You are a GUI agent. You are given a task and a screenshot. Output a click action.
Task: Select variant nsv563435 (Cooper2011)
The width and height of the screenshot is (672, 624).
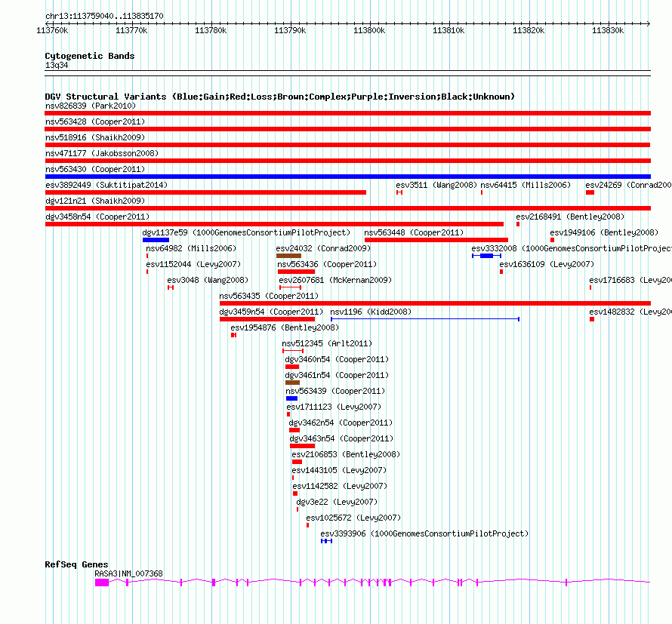pyautogui.click(x=269, y=296)
